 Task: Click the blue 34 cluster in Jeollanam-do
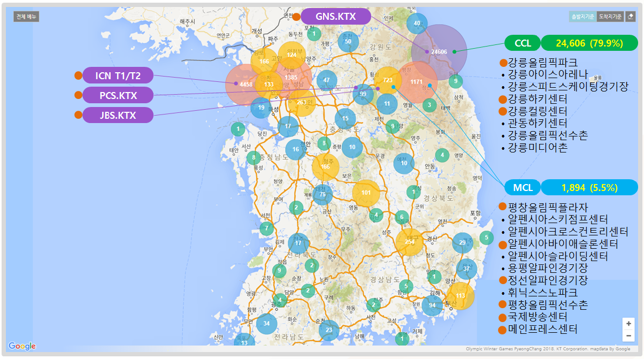pyautogui.click(x=266, y=323)
